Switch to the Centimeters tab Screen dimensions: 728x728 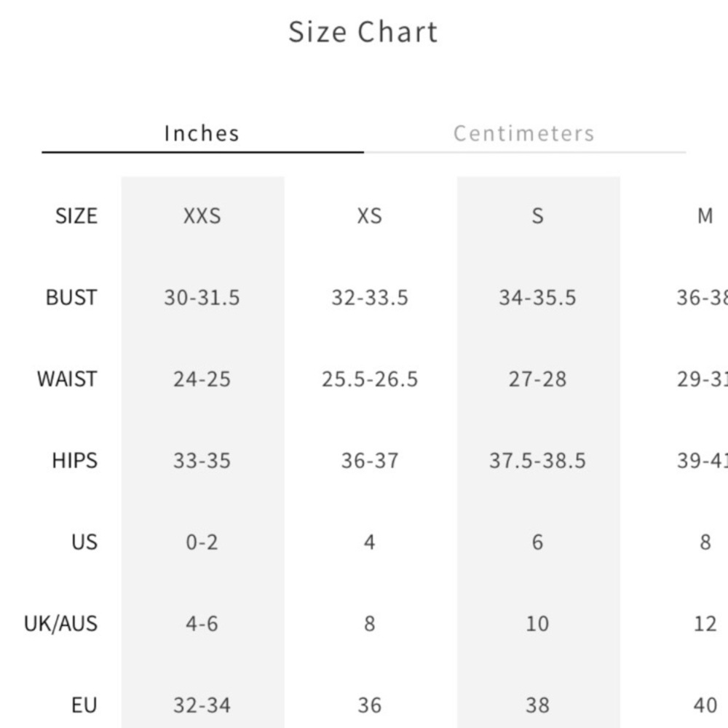click(524, 133)
